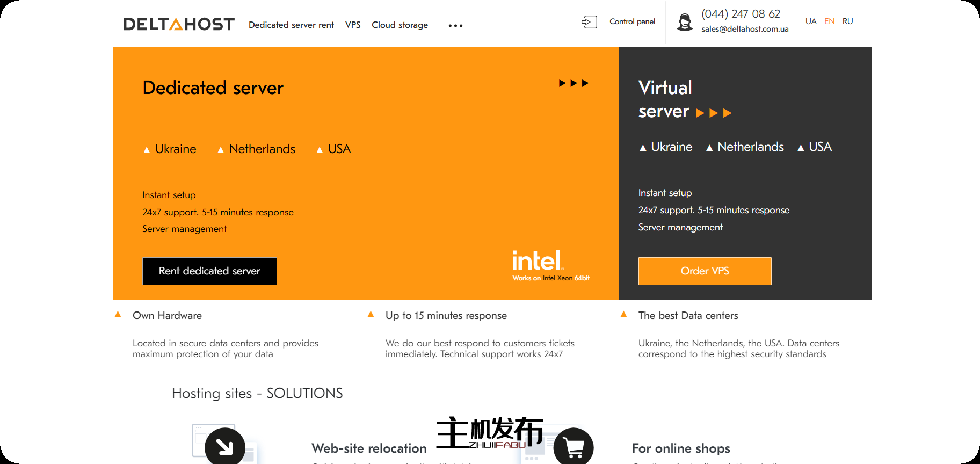Viewport: 980px width, 464px height.
Task: Select the EN language option
Action: [x=829, y=21]
